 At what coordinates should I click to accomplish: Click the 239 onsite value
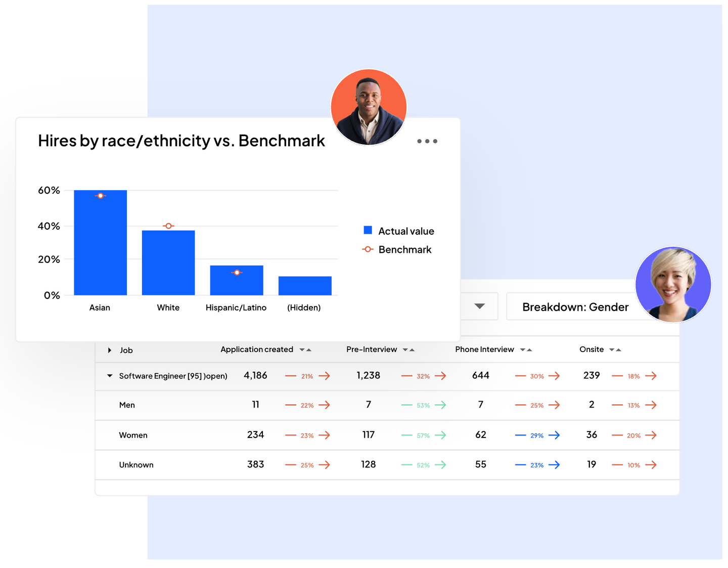592,375
